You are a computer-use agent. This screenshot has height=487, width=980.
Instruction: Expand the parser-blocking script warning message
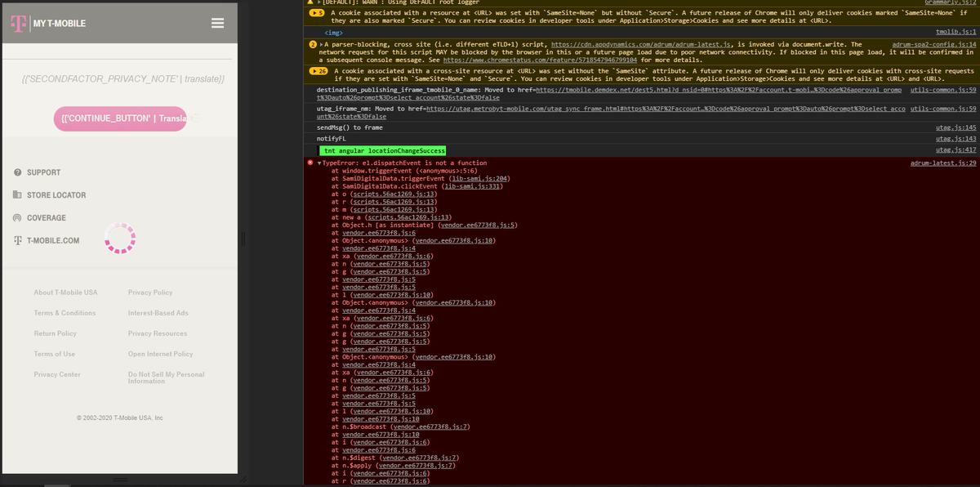tap(320, 44)
